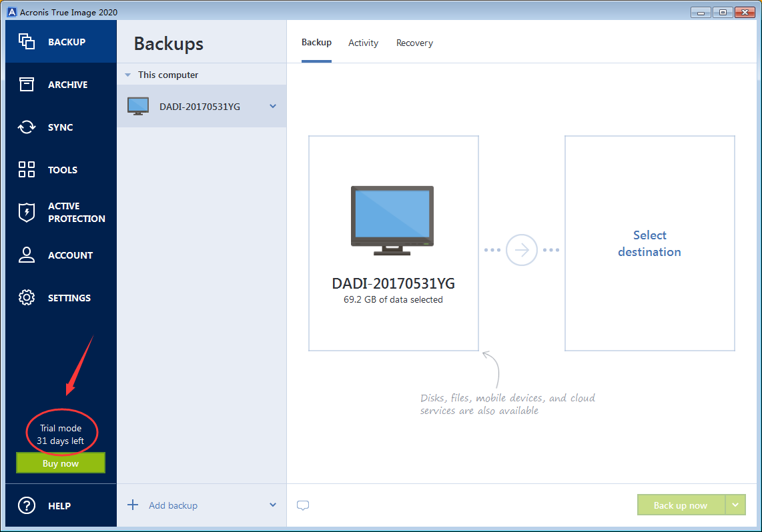Expand the DADI-20170531YG backup chevron

(273, 106)
